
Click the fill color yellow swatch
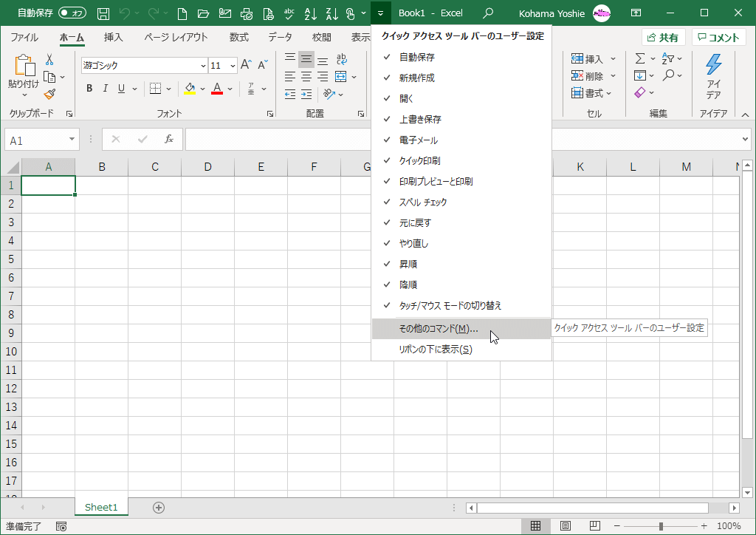[190, 89]
